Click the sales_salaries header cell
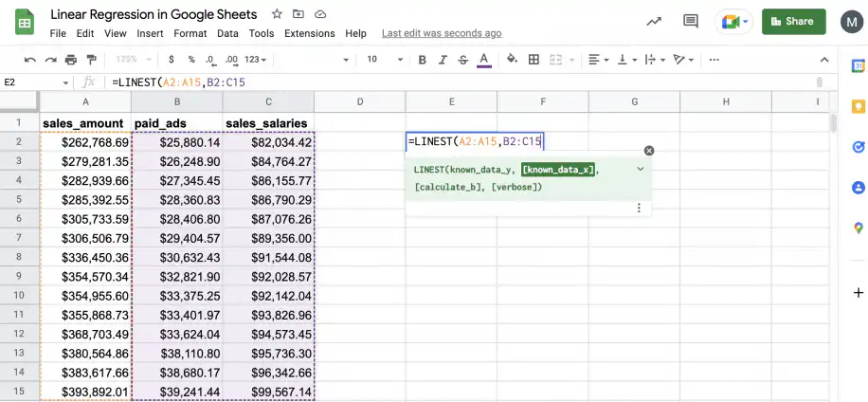The width and height of the screenshot is (868, 402). [268, 123]
